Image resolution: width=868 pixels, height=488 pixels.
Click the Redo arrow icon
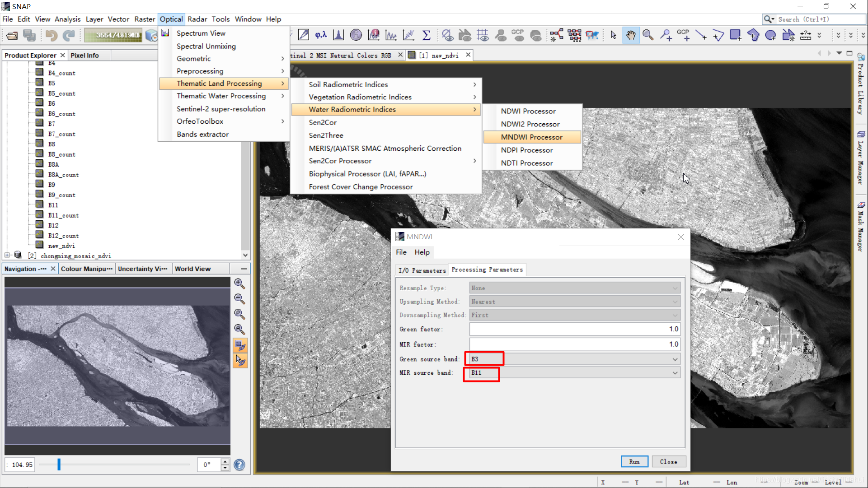tap(69, 35)
